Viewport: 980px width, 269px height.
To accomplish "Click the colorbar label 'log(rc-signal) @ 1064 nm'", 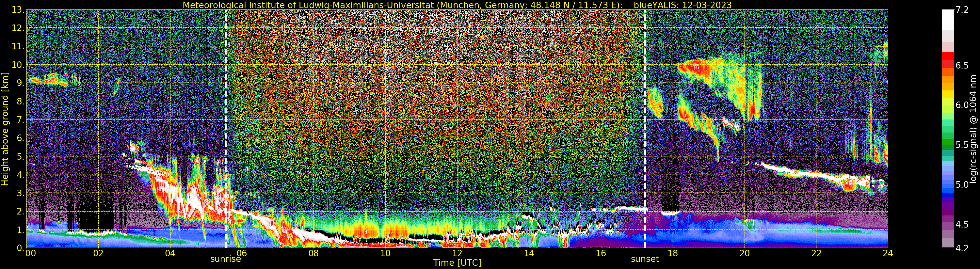I will coord(973,129).
